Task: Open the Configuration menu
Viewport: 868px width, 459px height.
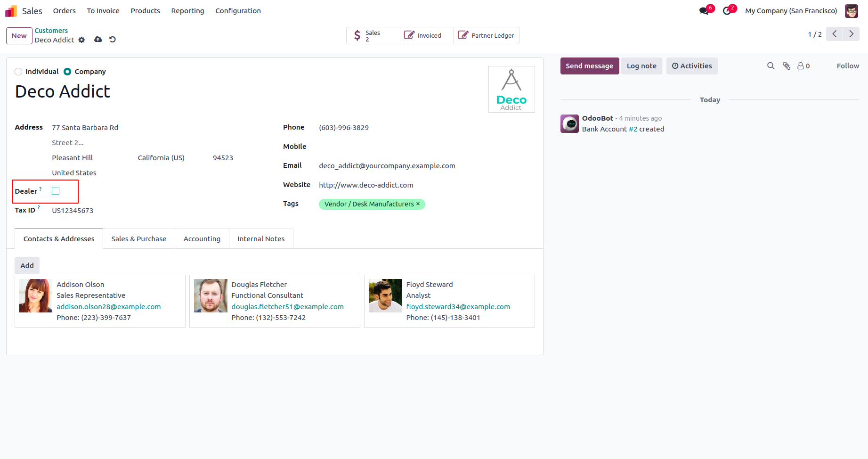Action: (238, 11)
